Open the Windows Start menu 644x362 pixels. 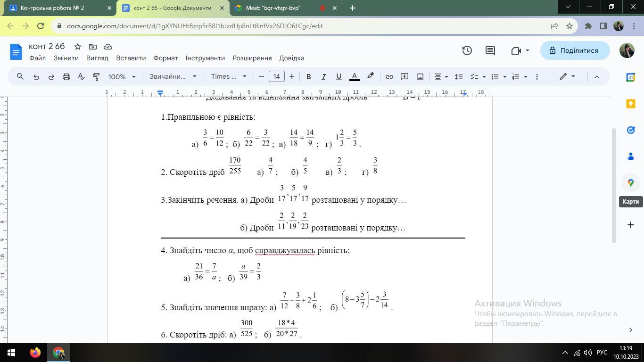click(11, 353)
